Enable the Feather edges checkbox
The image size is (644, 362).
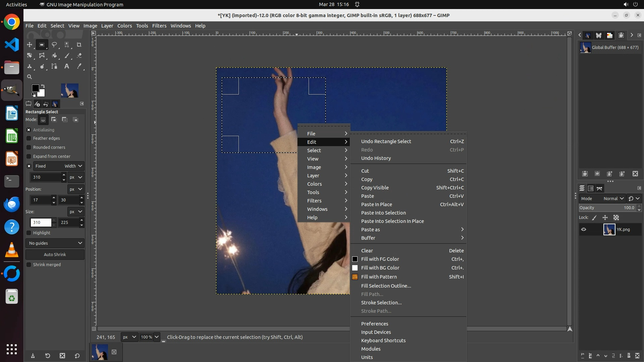[29, 138]
